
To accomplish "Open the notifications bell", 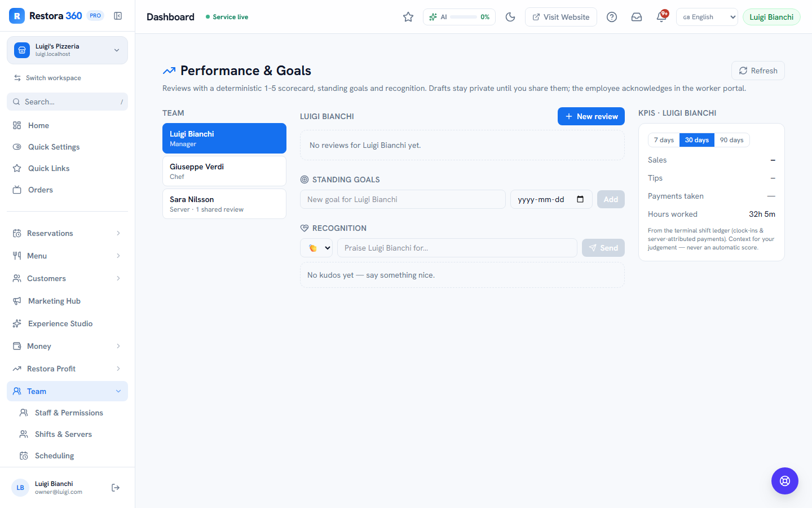I will point(661,17).
